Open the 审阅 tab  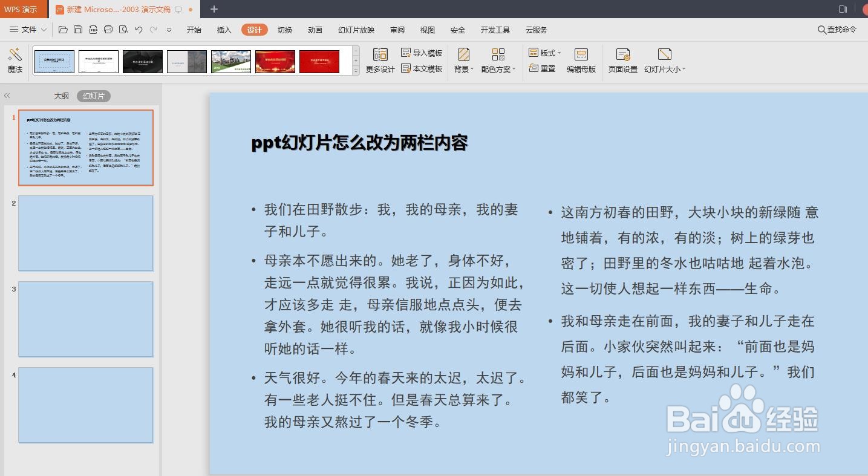coord(397,30)
